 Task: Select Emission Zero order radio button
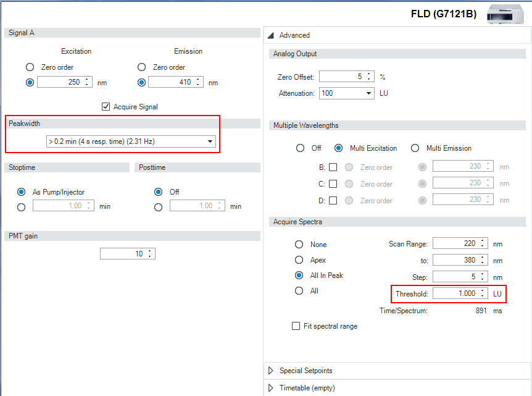(x=142, y=67)
